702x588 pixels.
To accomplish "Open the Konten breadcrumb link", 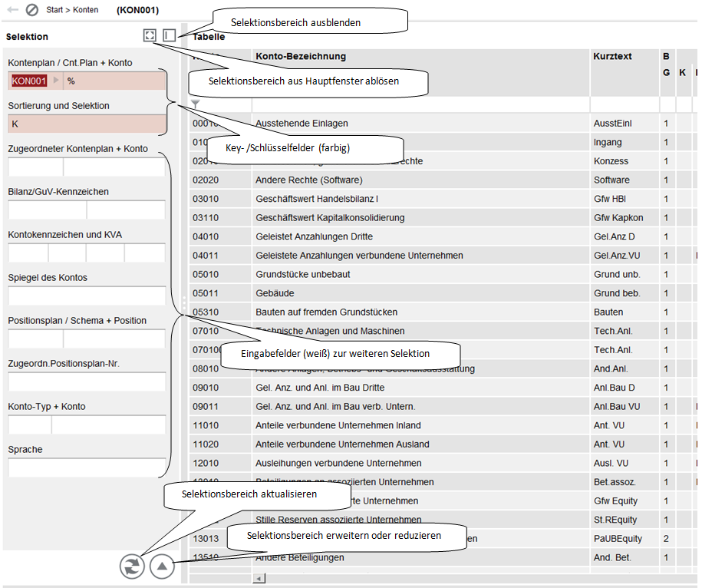I will pos(85,10).
